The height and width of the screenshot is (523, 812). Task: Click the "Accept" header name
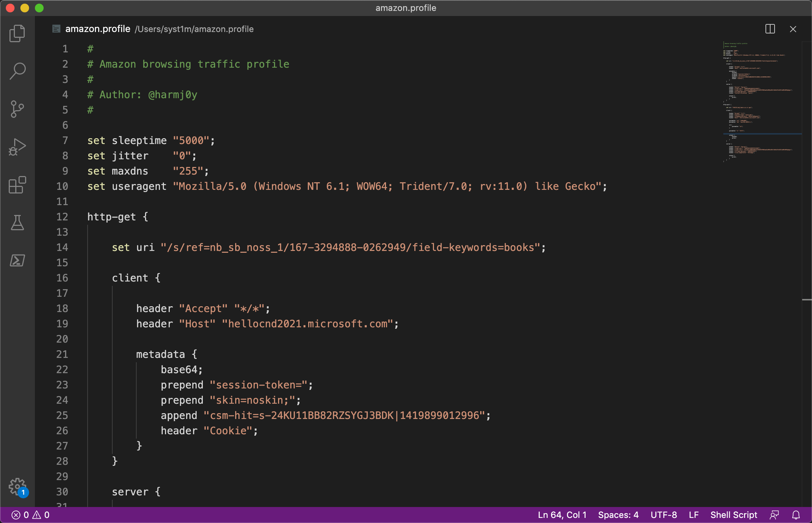click(204, 308)
